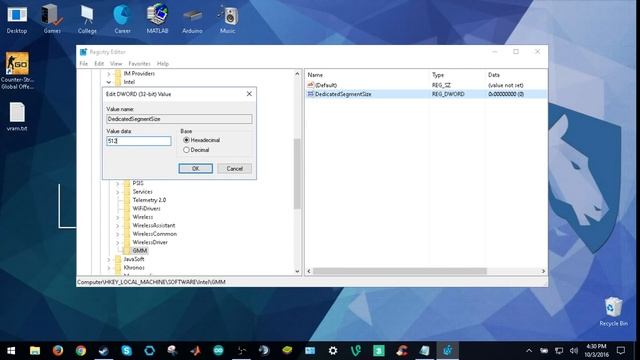Select the Telemetry 2.0 key
The height and width of the screenshot is (360, 640).
[149, 200]
